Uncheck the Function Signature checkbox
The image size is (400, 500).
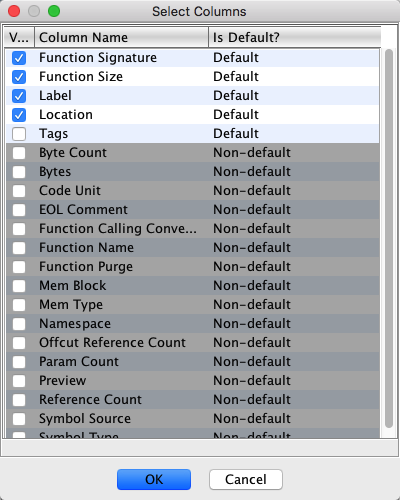tap(19, 58)
